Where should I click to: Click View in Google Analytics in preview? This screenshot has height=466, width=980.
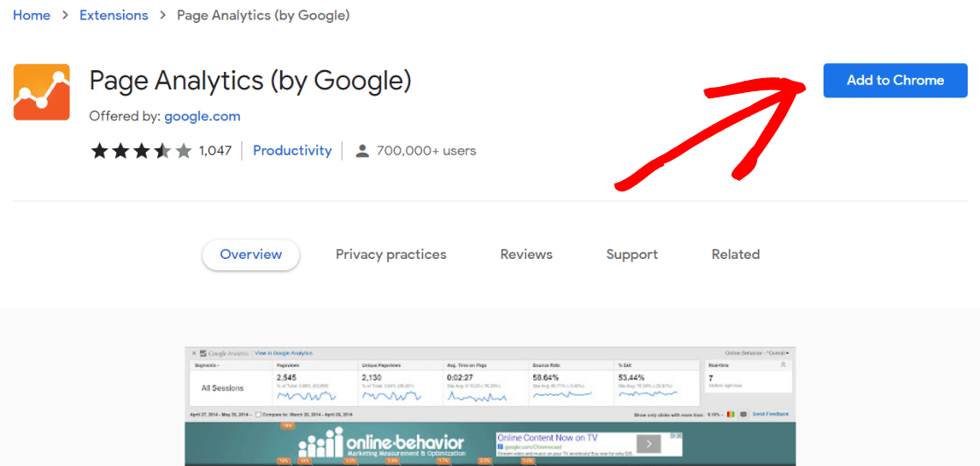[x=284, y=353]
